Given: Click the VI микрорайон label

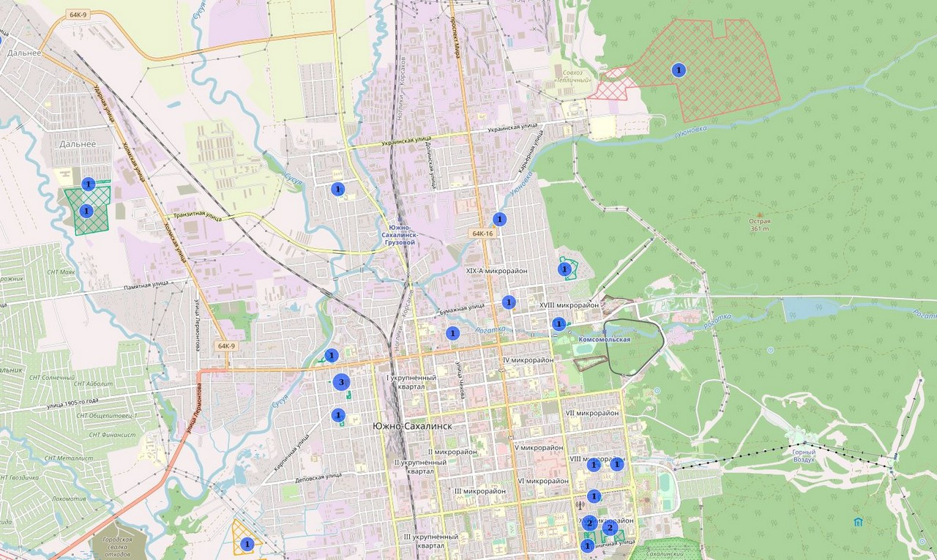Looking at the screenshot, I should [x=543, y=481].
